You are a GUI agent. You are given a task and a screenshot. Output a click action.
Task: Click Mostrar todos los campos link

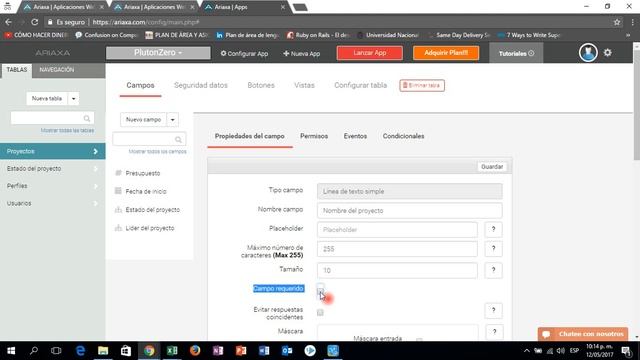[158, 151]
